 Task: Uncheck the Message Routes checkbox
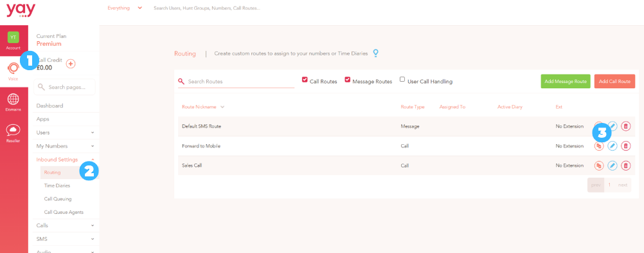[x=348, y=80]
